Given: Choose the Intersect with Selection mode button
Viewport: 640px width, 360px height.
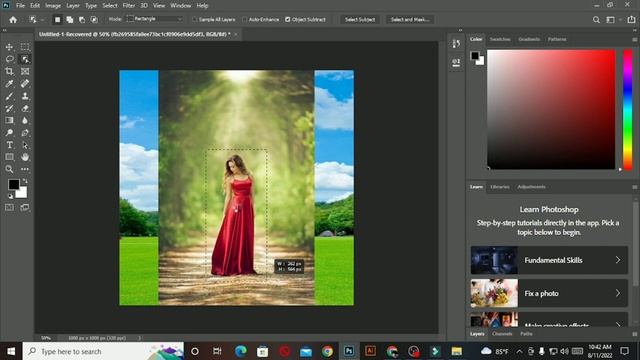Looking at the screenshot, I should pos(94,19).
